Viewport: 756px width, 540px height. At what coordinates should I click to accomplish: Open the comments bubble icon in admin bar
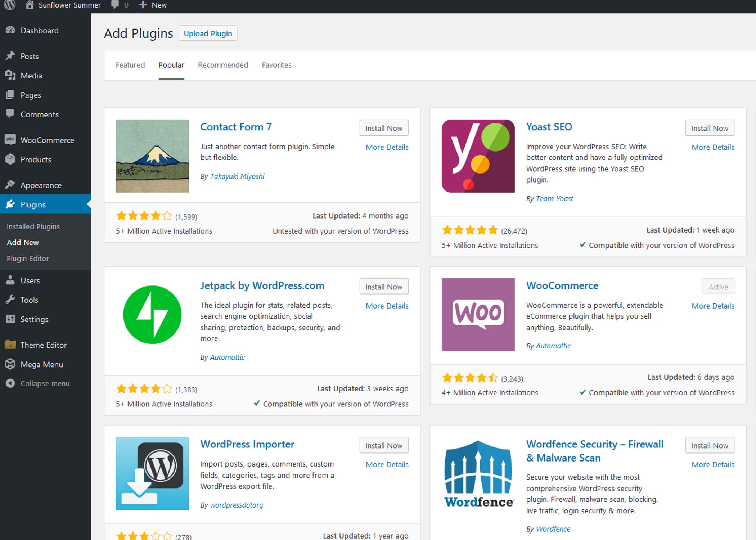pos(115,5)
